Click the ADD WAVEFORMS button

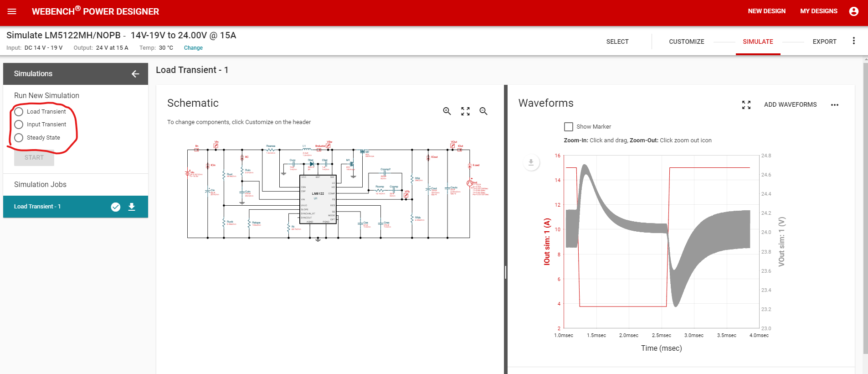coord(791,105)
